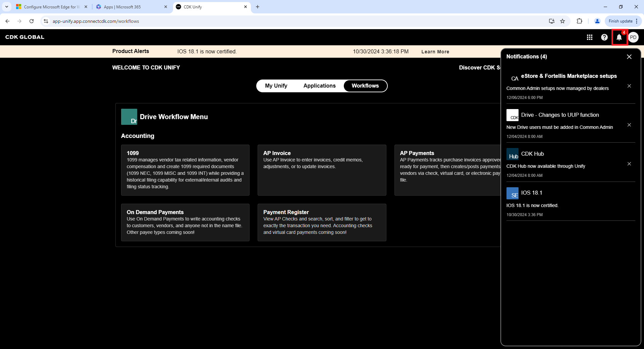Click IOS 18.1 is now certified alert text
The height and width of the screenshot is (349, 644).
pos(207,52)
